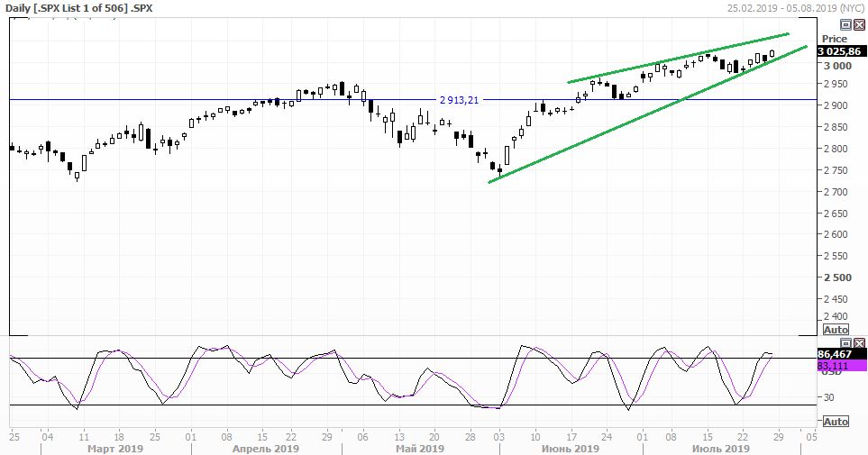Maximize the stochastic oscillator pane
This screenshot has width=868, height=455.
845,343
